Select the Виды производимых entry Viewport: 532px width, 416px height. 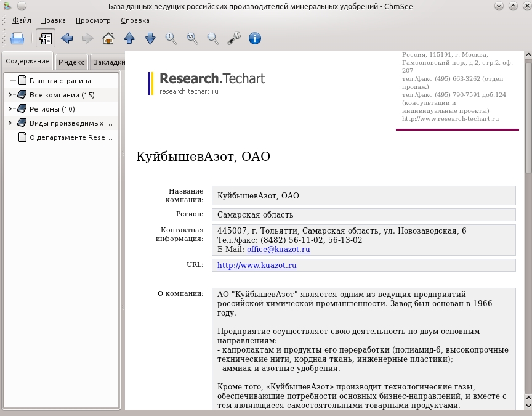pos(71,123)
